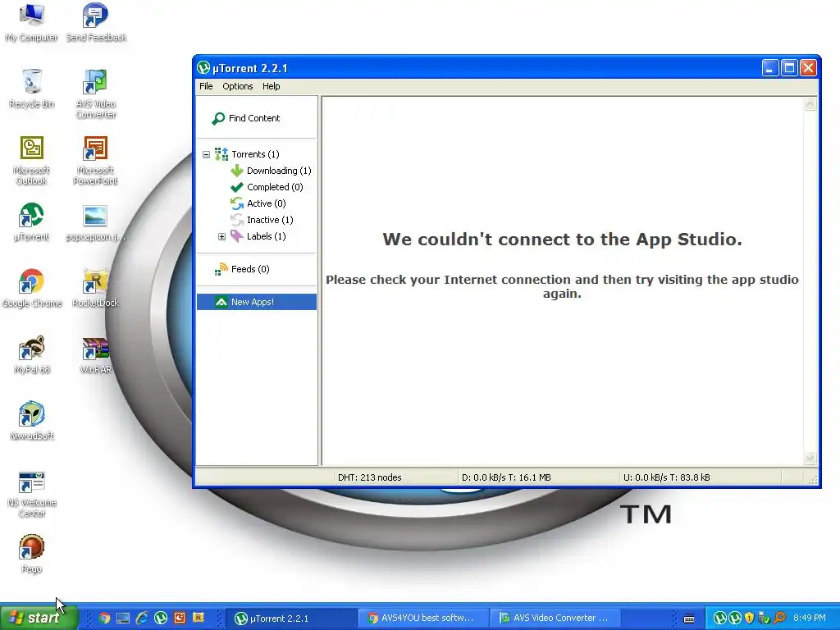The image size is (840, 630).
Task: Click the DHT: 213 nodes status entry
Action: click(370, 477)
